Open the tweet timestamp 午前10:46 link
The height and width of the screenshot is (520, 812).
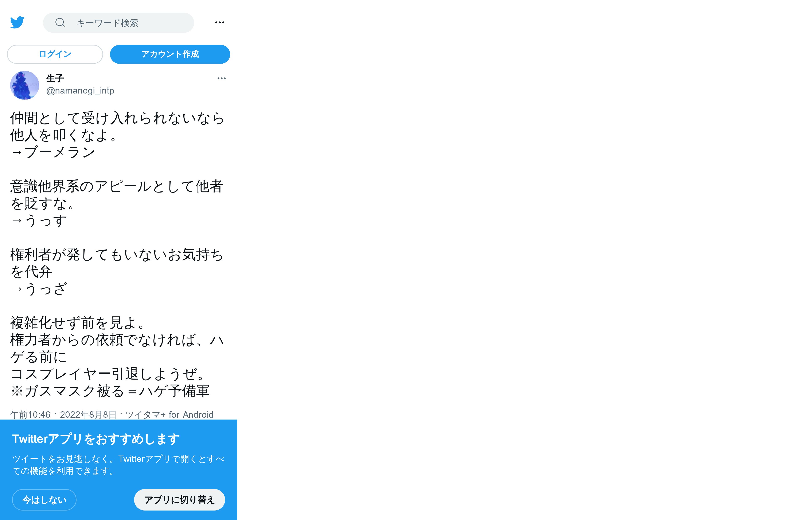(30, 415)
